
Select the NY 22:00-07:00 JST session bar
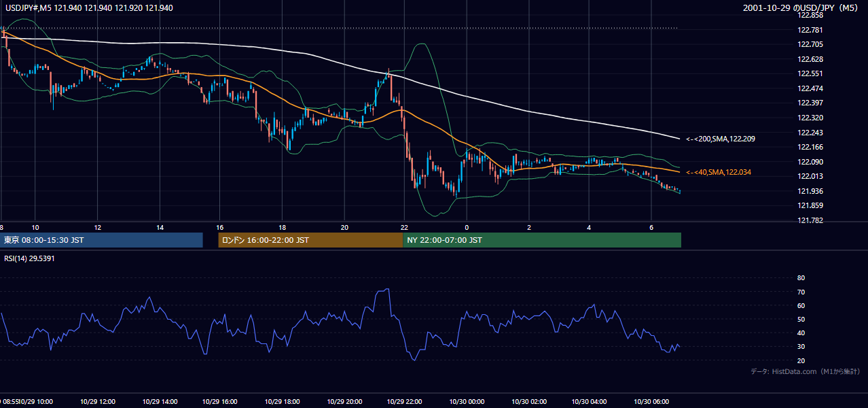[542, 240]
